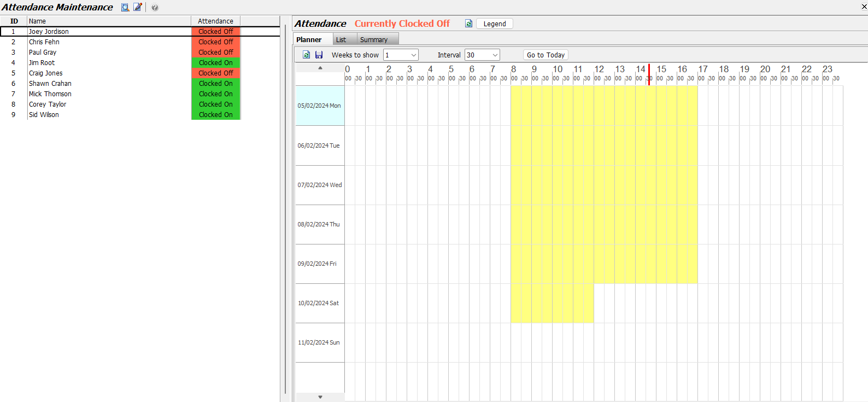Switch to the List tab
868x402 pixels.
coord(344,39)
